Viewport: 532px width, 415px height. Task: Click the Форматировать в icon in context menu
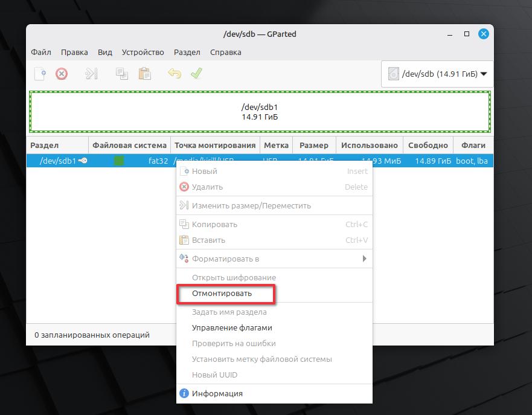(184, 258)
